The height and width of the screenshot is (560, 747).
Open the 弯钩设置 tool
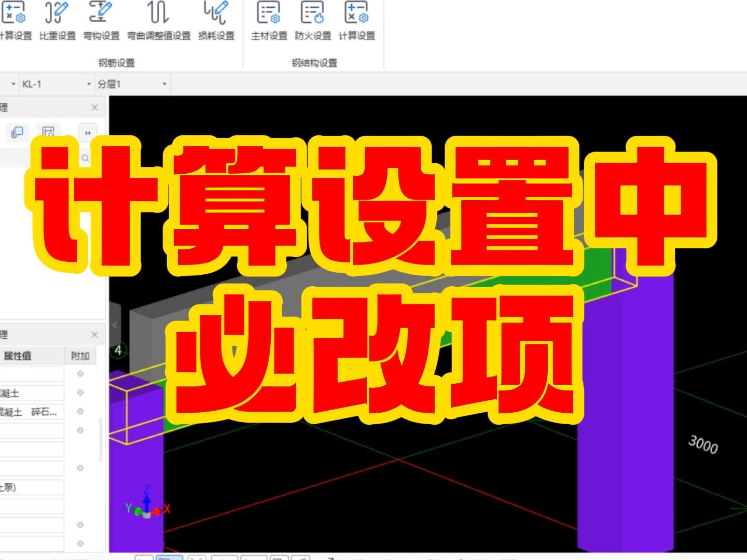[101, 21]
